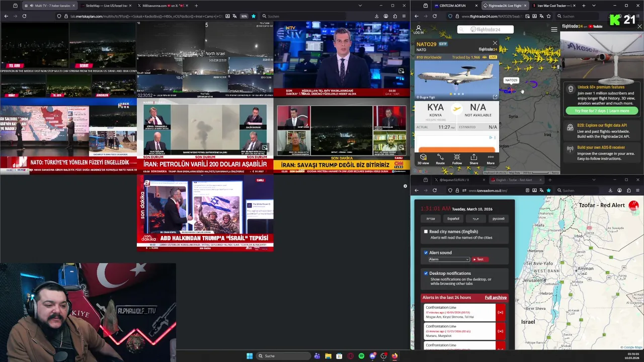Share the NATO29 flight

[474, 159]
